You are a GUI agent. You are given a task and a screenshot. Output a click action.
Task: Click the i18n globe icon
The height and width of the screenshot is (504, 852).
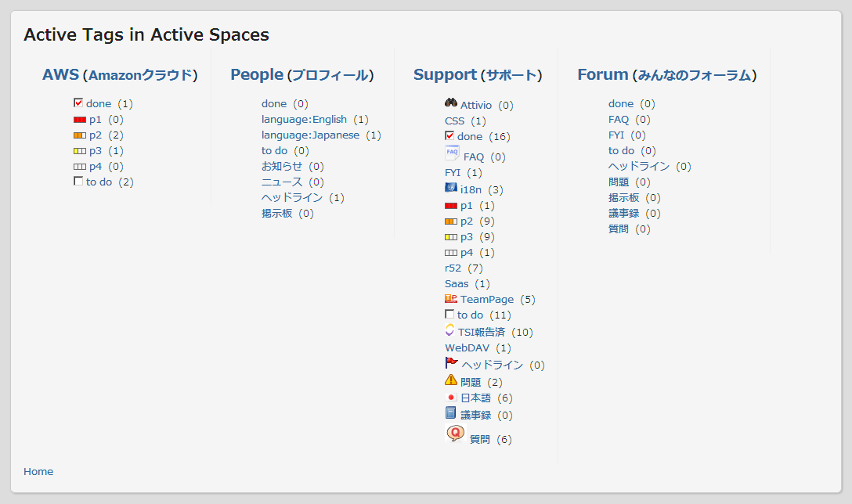pos(450,188)
